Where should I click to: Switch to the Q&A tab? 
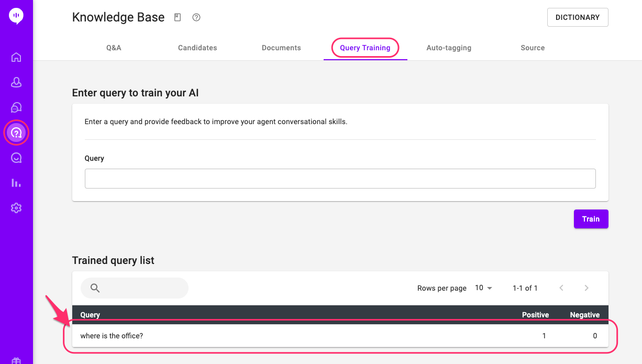[x=114, y=48]
